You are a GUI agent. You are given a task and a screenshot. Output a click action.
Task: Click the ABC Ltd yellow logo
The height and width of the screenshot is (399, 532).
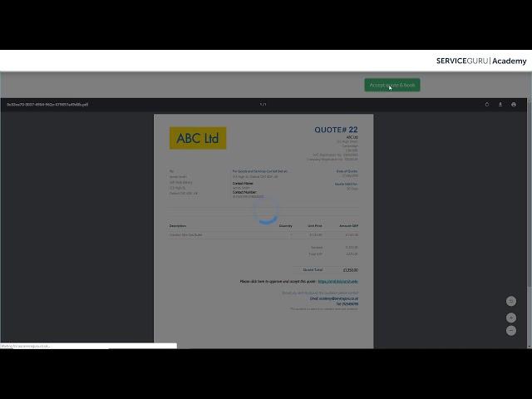pyautogui.click(x=198, y=138)
